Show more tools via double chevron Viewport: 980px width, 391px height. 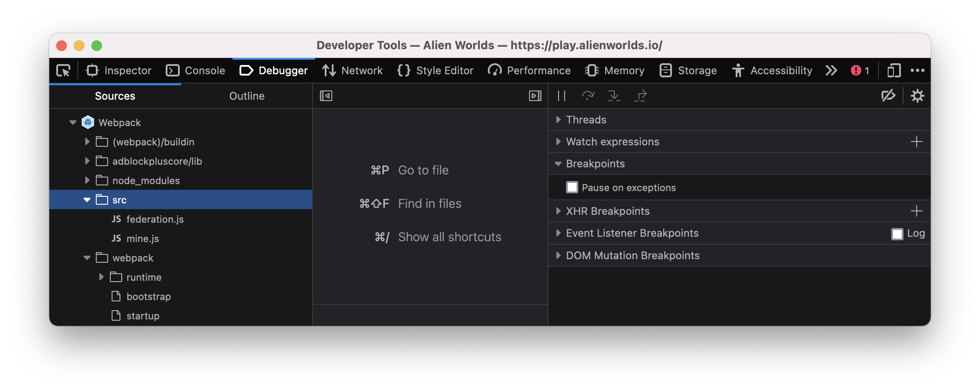[831, 71]
